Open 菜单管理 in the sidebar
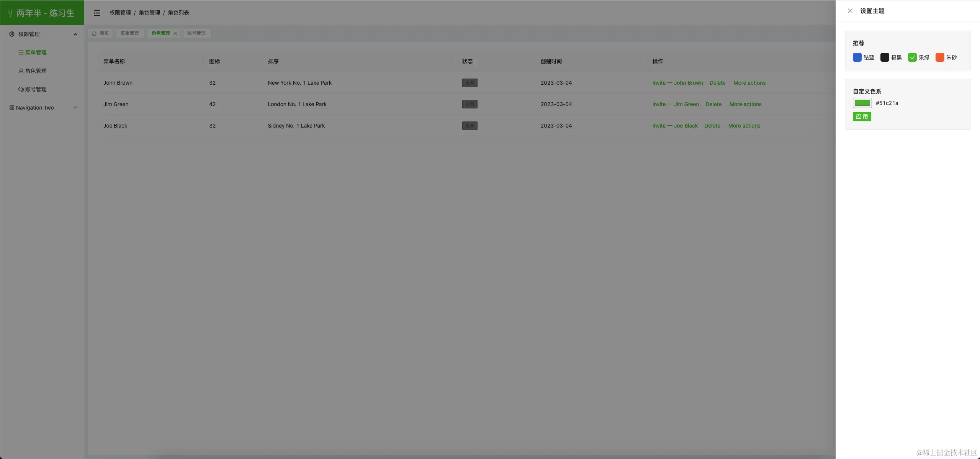 35,52
